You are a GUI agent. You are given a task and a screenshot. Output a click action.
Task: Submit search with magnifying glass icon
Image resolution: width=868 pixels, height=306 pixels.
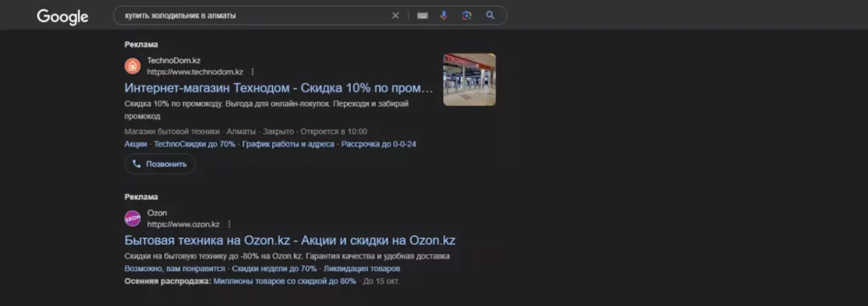coord(491,15)
